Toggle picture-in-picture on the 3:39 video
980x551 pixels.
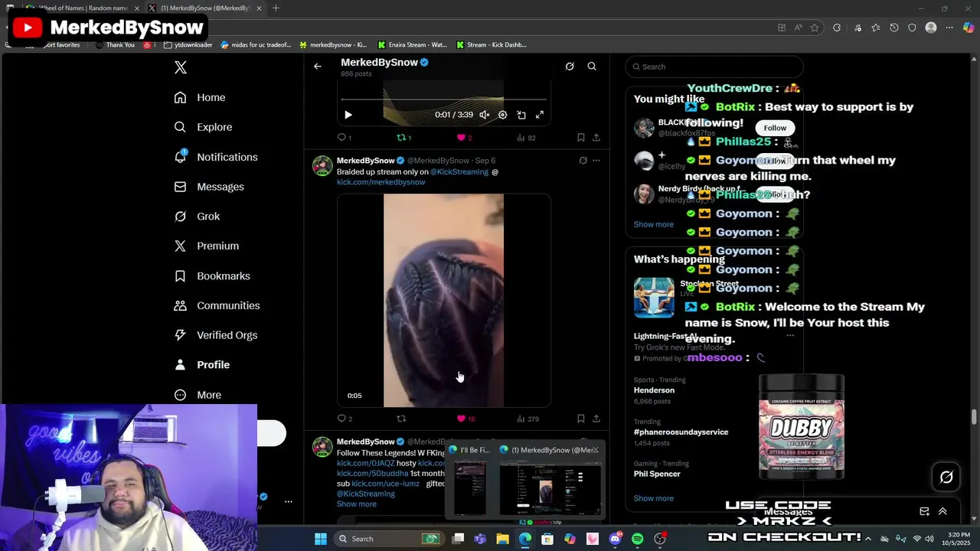click(521, 115)
